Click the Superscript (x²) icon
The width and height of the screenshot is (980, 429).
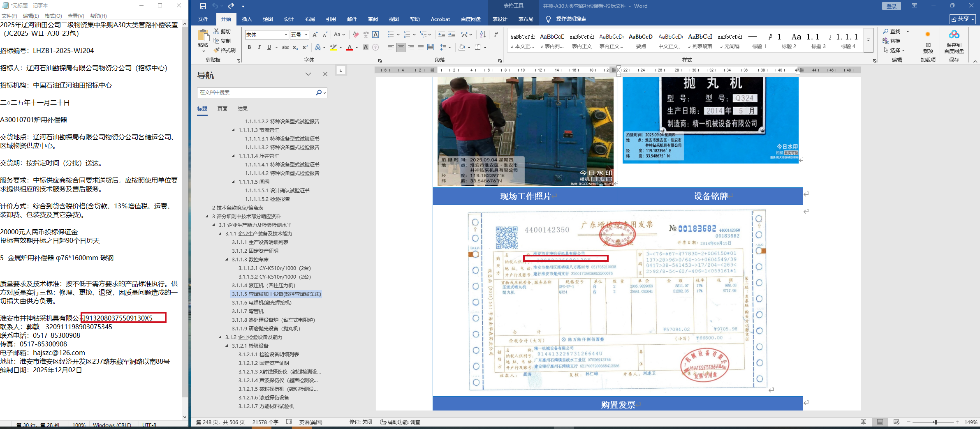tap(305, 48)
